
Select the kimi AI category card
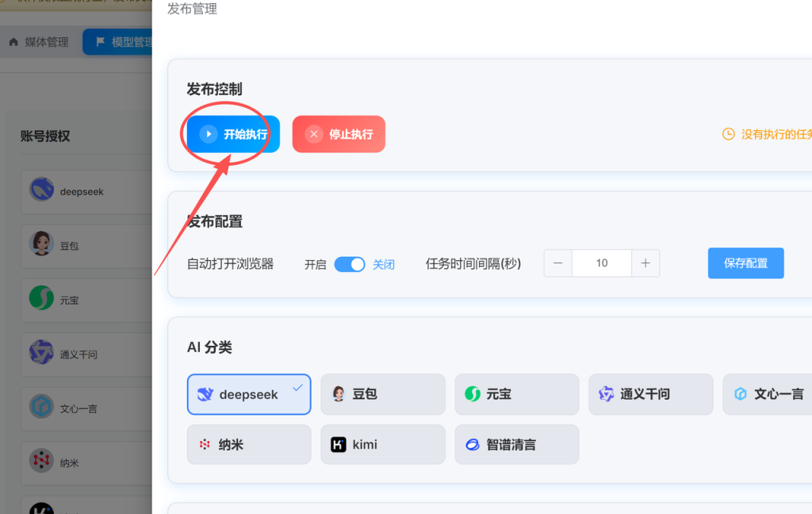pyautogui.click(x=383, y=444)
